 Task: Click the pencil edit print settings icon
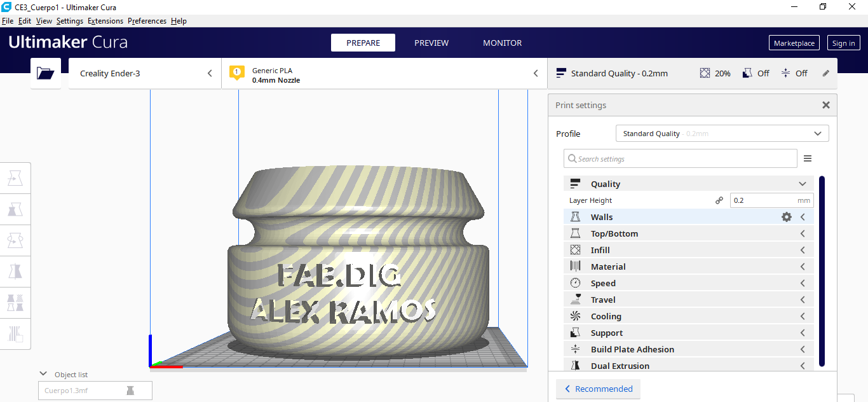(x=825, y=73)
